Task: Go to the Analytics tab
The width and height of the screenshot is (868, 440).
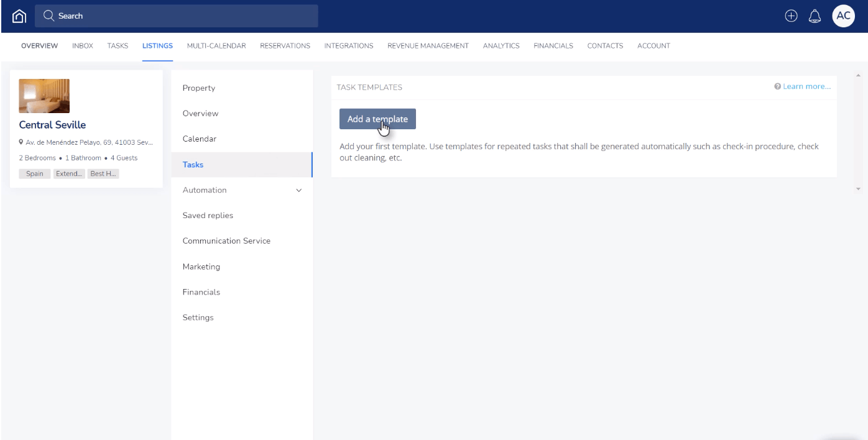Action: click(501, 45)
